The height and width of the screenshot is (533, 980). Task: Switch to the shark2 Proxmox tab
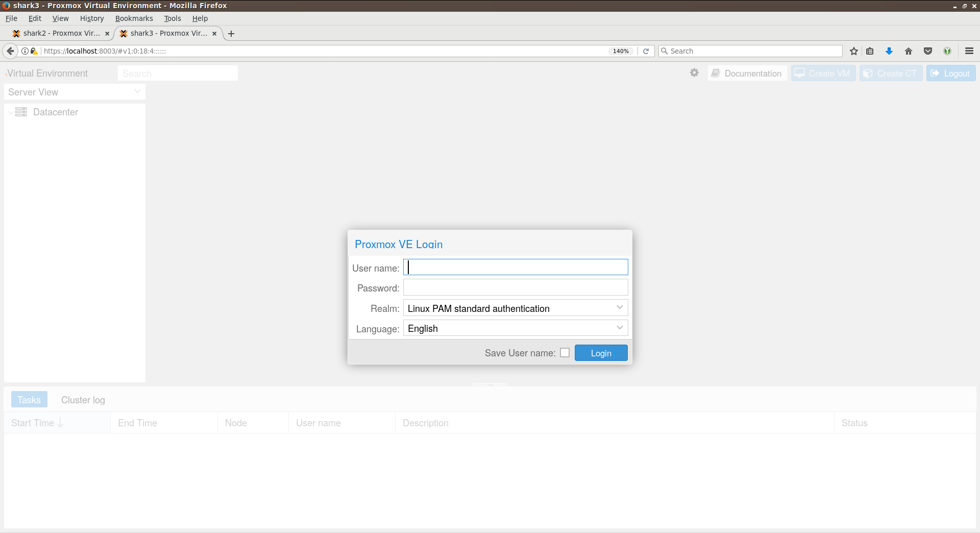(x=60, y=34)
